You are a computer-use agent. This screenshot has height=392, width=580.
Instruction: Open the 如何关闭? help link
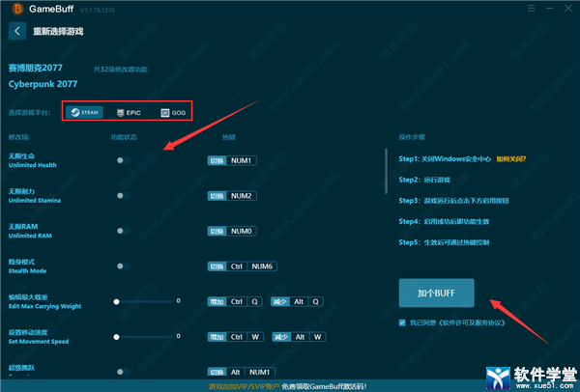click(x=509, y=158)
